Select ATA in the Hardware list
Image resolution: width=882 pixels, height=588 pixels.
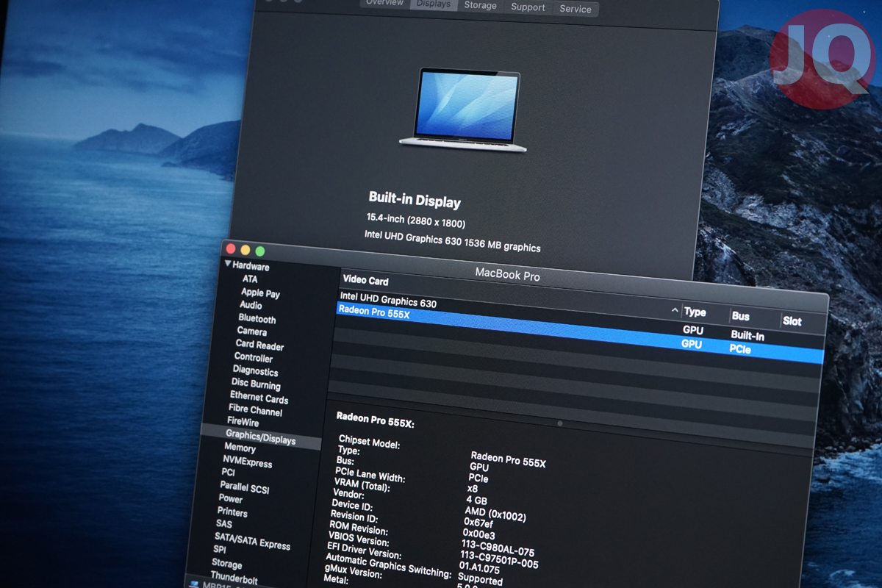coord(250,279)
